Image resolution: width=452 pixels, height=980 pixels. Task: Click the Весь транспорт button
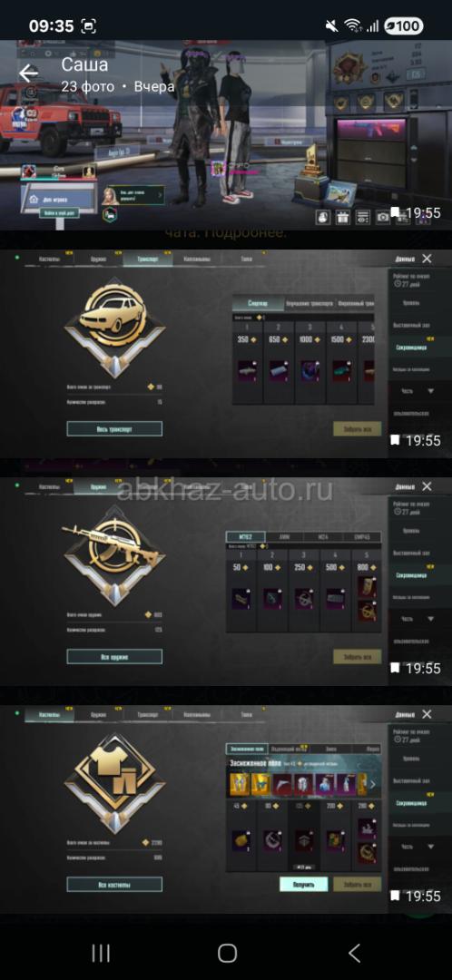click(114, 428)
